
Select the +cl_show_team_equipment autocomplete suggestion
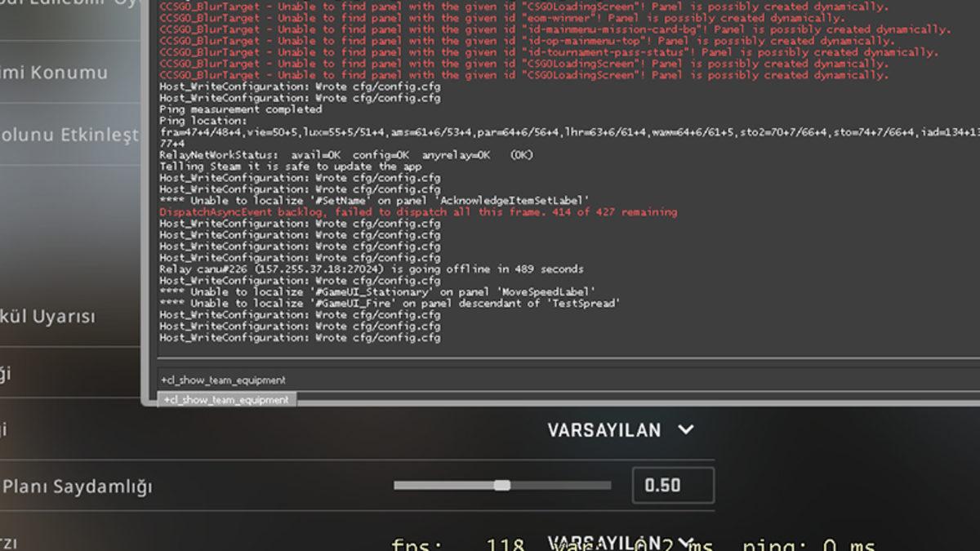click(226, 400)
